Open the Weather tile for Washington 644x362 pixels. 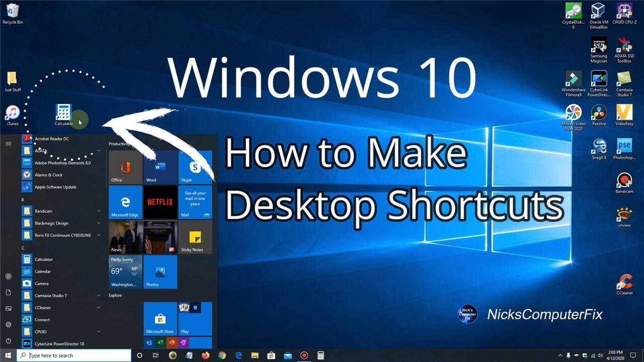click(x=125, y=271)
